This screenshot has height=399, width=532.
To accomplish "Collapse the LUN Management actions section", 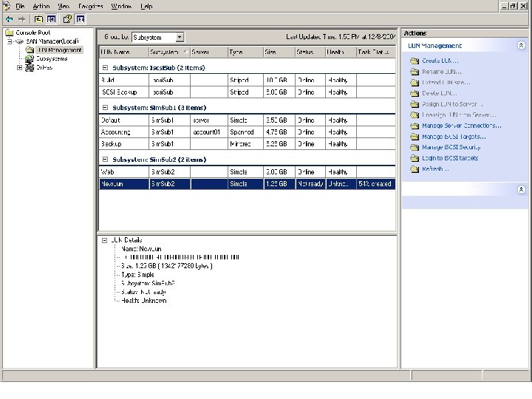I will tap(521, 46).
